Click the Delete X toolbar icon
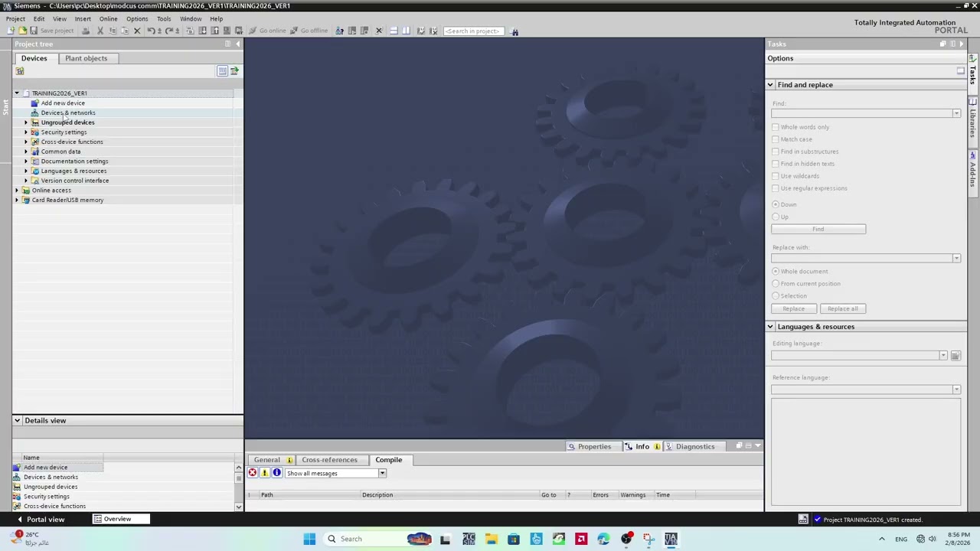Image resolution: width=980 pixels, height=551 pixels. tap(137, 31)
